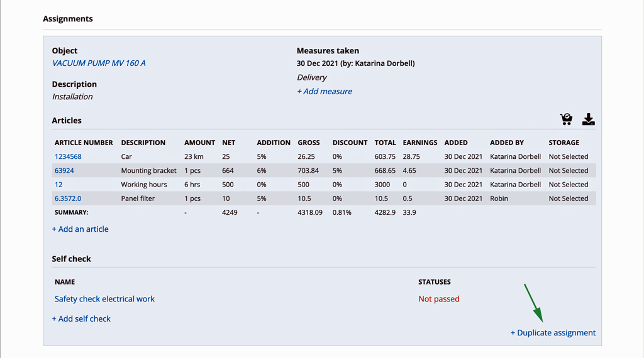Viewport: 644px width, 358px height.
Task: Click the Panel filter description cell
Action: click(x=138, y=198)
